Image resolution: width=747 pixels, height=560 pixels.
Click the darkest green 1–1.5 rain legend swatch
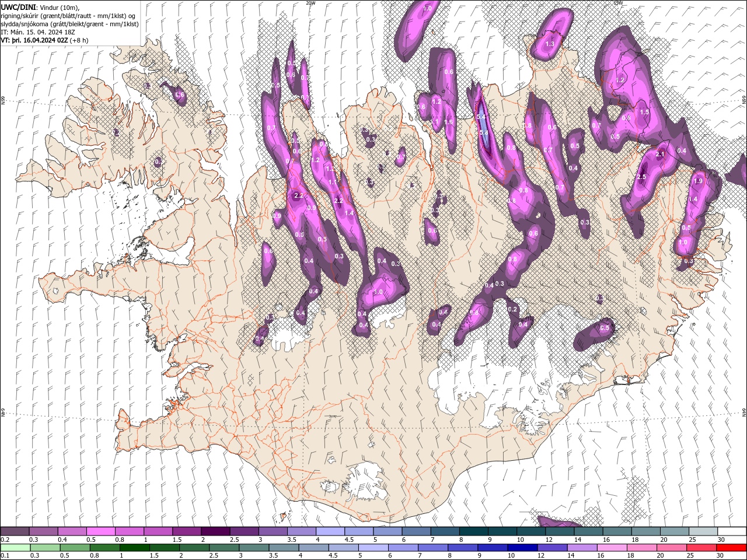[x=134, y=548]
